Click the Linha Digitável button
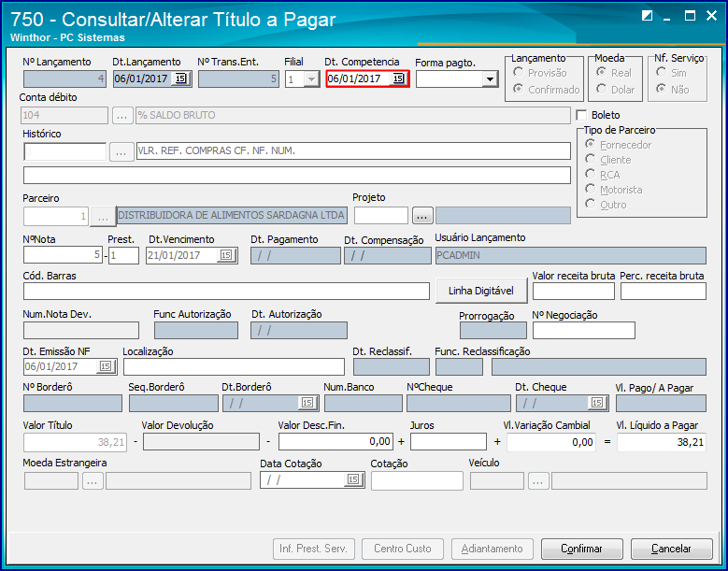Image resolution: width=728 pixels, height=571 pixels. [481, 291]
